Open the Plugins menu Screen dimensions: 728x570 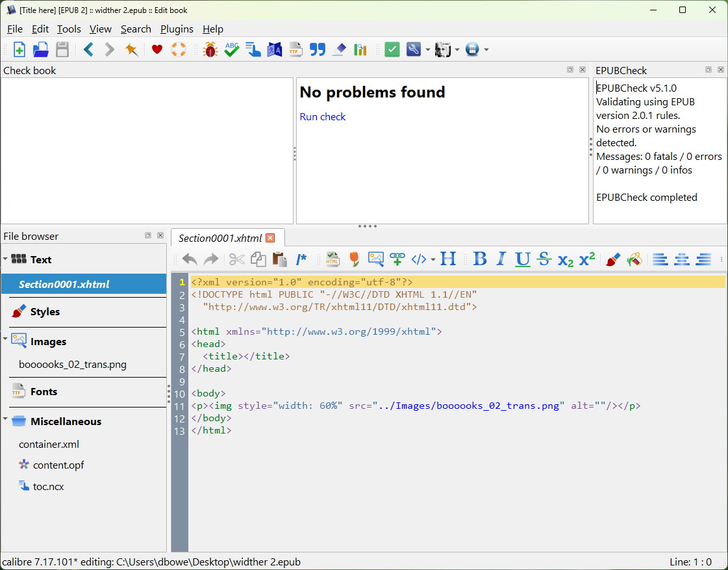pyautogui.click(x=177, y=29)
